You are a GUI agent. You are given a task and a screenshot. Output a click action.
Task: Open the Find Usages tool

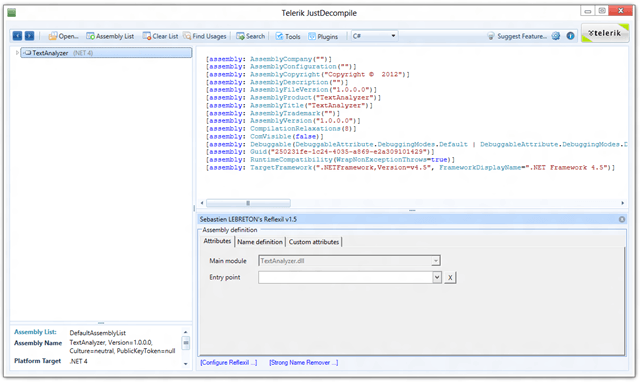[x=205, y=36]
